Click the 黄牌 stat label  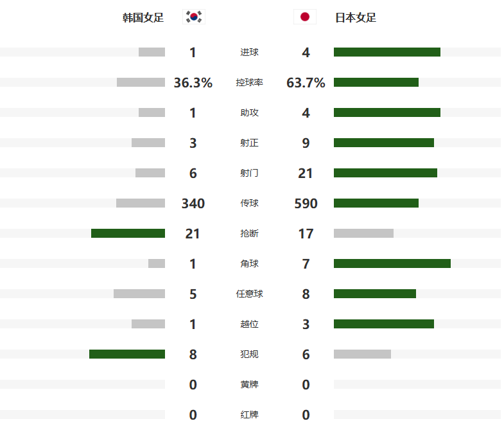249,385
